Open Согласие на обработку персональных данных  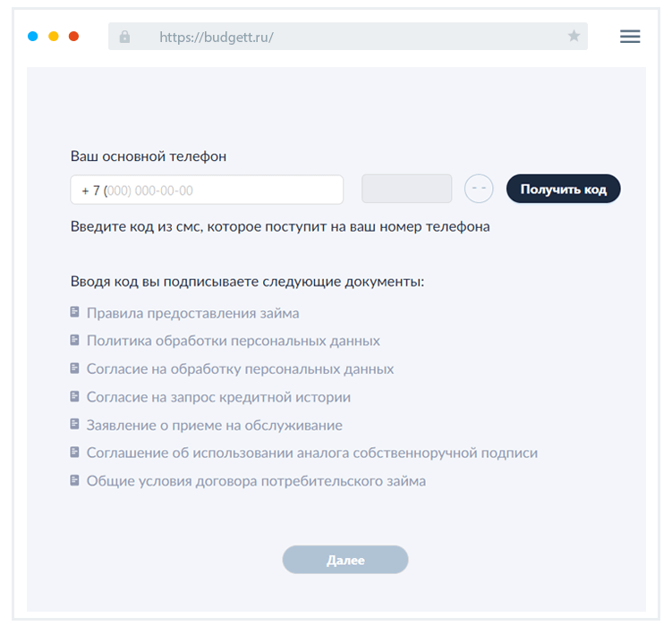click(240, 369)
